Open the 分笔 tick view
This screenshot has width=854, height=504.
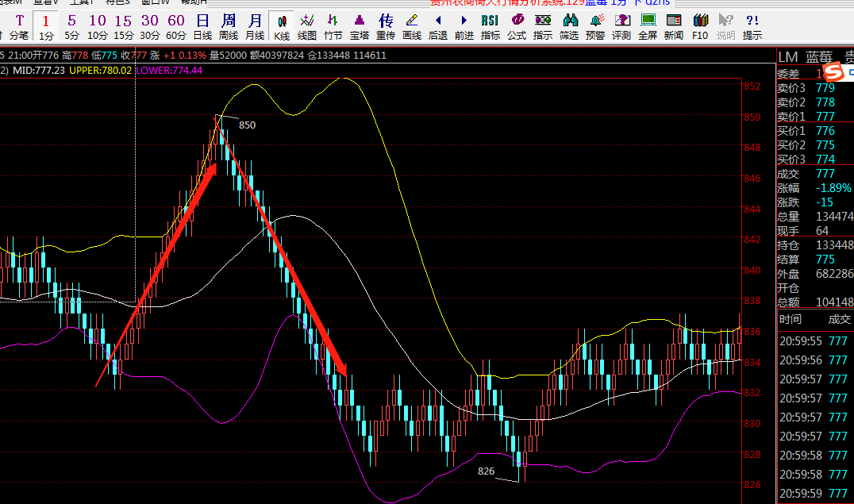tap(18, 27)
